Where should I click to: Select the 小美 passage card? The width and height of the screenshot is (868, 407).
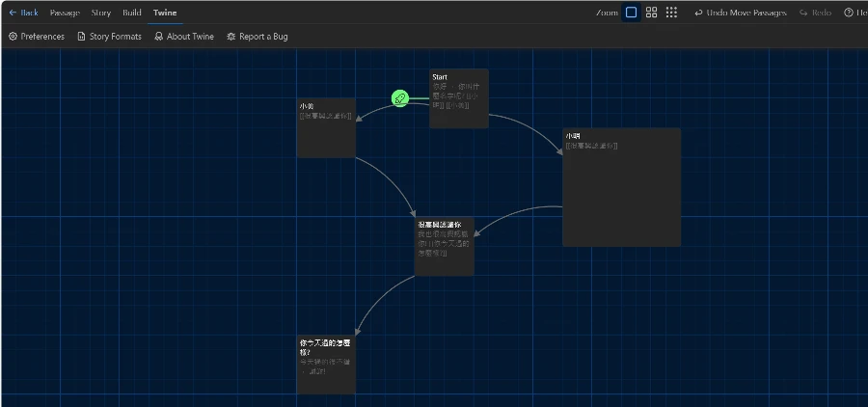click(x=326, y=128)
